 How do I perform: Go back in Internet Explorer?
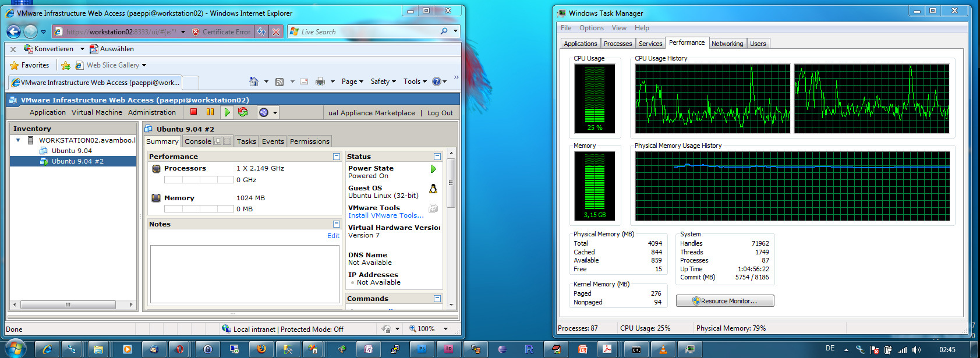[x=13, y=31]
